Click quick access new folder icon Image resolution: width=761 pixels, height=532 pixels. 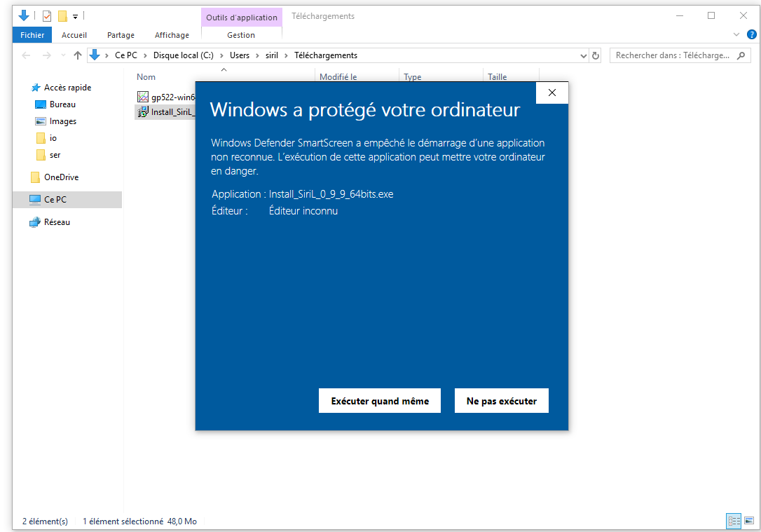click(62, 16)
